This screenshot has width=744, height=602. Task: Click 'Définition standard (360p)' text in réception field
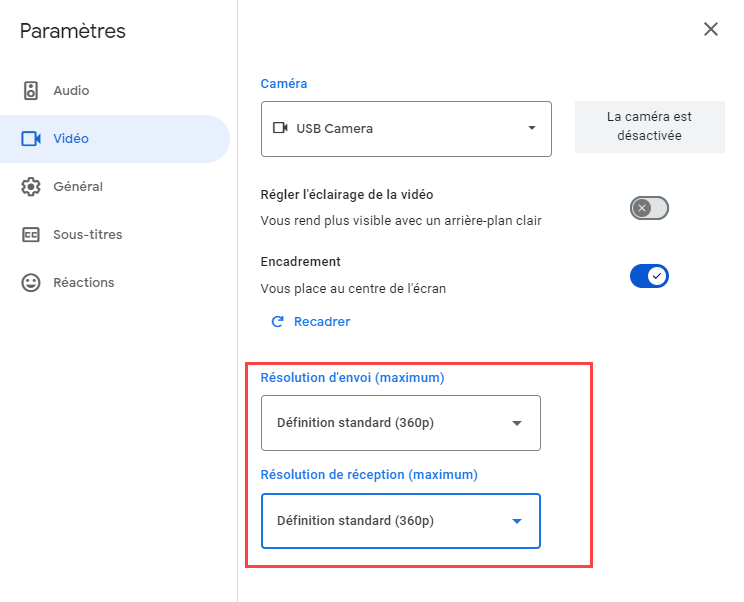tap(355, 521)
